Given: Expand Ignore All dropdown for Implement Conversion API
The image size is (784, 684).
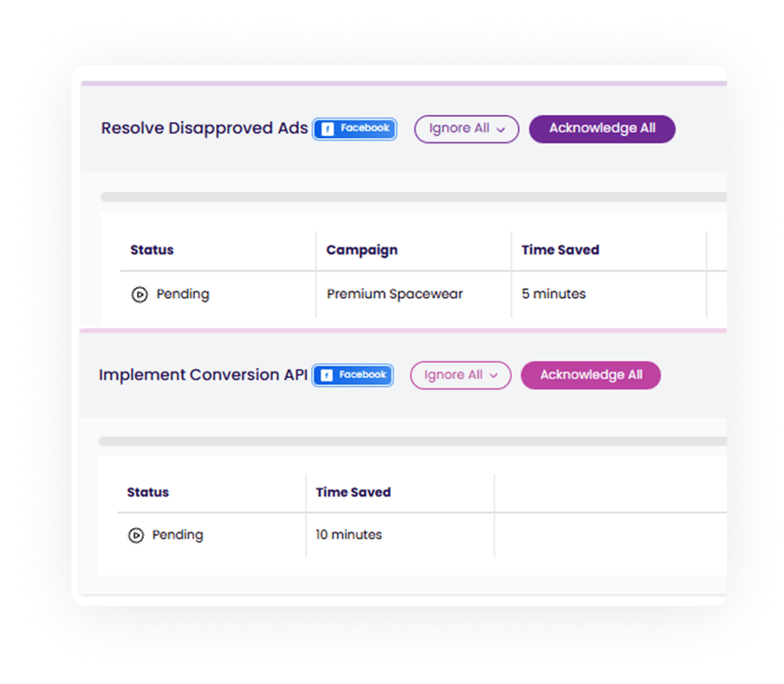Looking at the screenshot, I should pyautogui.click(x=460, y=375).
